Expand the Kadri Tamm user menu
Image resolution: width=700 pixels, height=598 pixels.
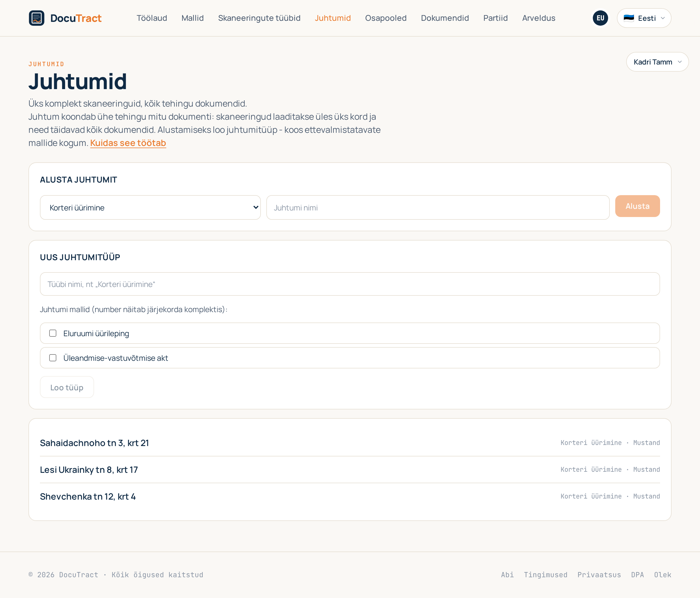point(657,62)
